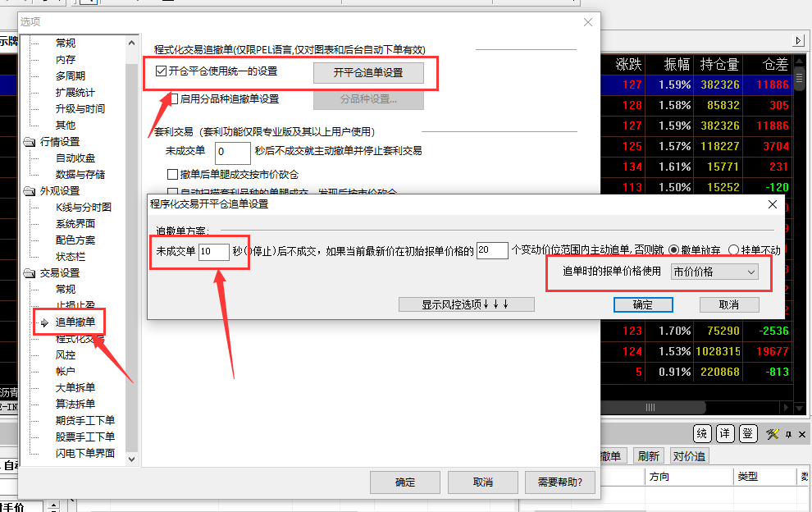Select 大单拆单 in the options tree

pos(75,387)
